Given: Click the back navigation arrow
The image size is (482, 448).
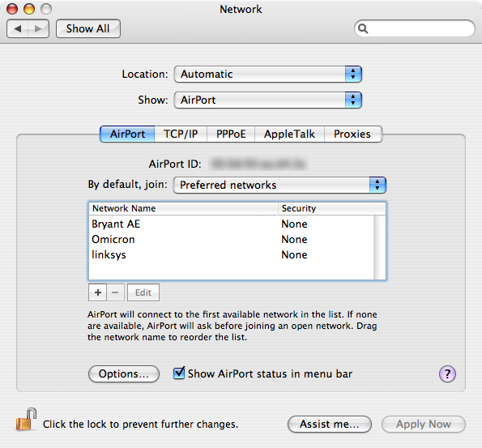Looking at the screenshot, I should tap(18, 29).
